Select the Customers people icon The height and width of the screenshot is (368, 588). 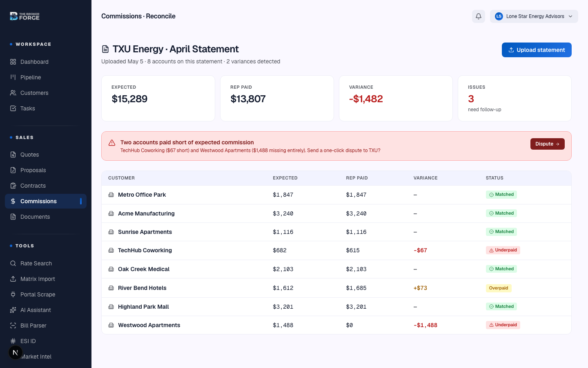(13, 93)
